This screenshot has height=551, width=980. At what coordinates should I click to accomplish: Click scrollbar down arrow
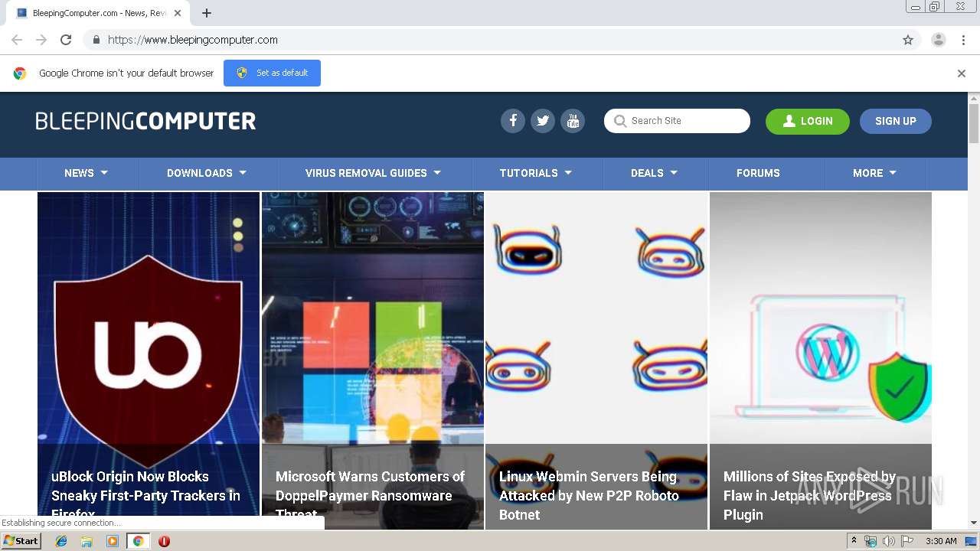974,523
